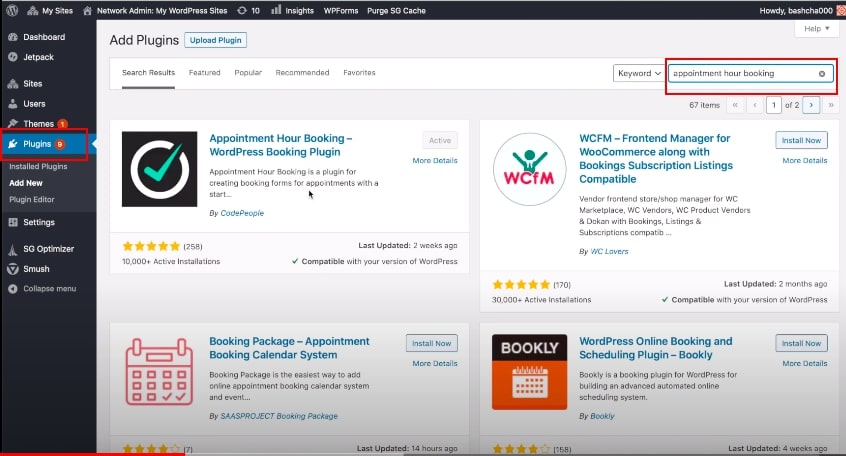Open My Sites menu in admin bar
This screenshot has height=456, width=846.
pyautogui.click(x=50, y=10)
